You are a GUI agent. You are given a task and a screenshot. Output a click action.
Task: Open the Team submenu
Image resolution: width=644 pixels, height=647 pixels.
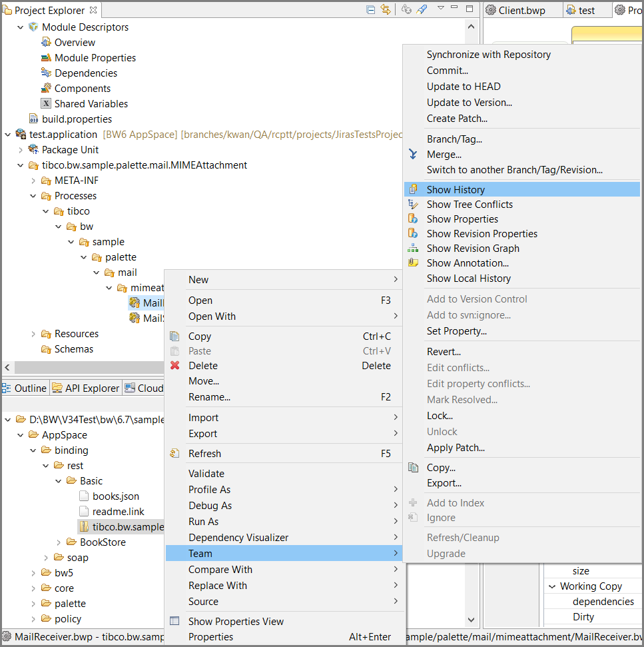[284, 553]
